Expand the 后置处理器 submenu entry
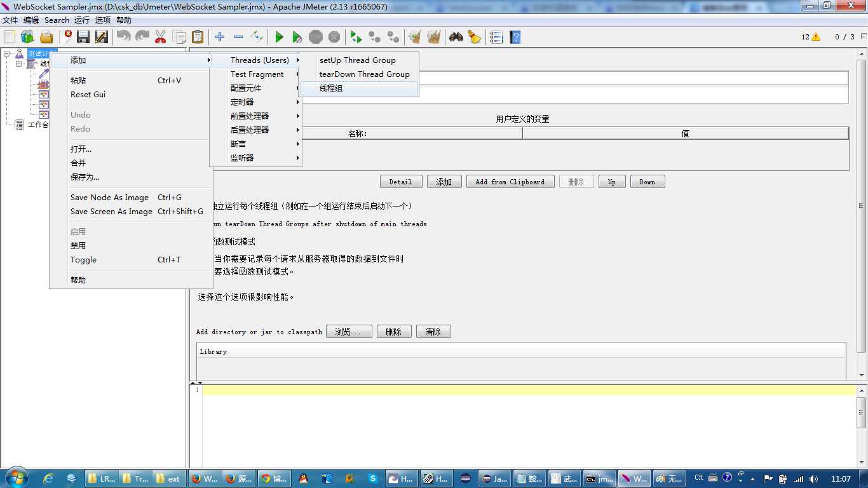This screenshot has width=868, height=488. coord(255,130)
